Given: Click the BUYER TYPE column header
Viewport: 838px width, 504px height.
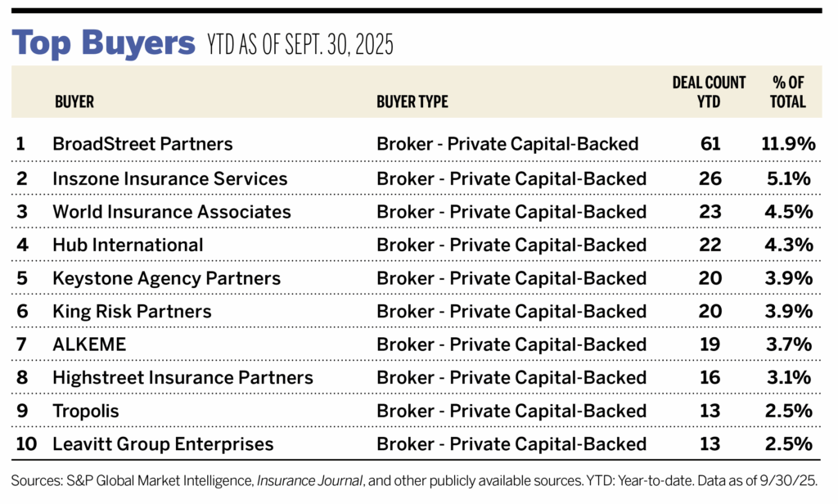Looking at the screenshot, I should [x=412, y=102].
